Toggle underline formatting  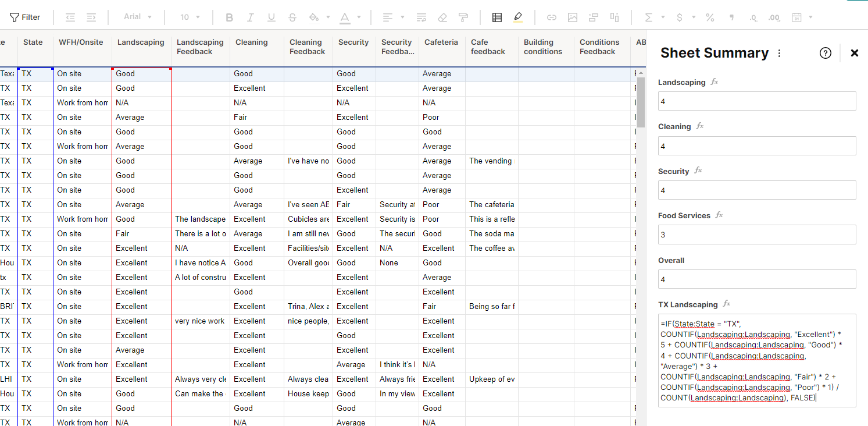pyautogui.click(x=271, y=17)
